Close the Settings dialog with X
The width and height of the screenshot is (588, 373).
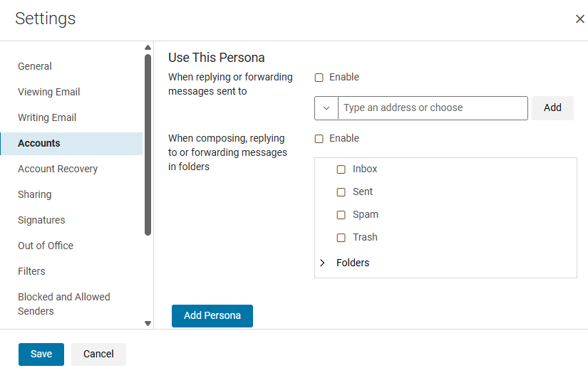(579, 19)
